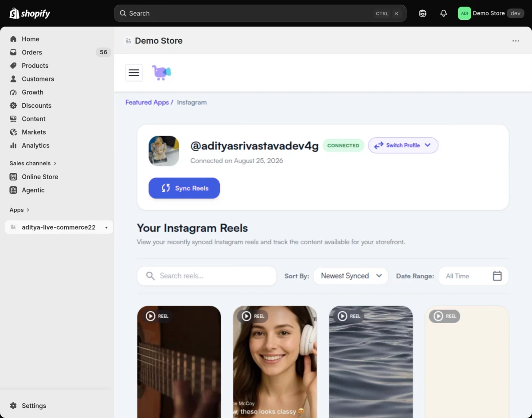
Task: Click the Orders count badge 56
Action: click(x=103, y=52)
